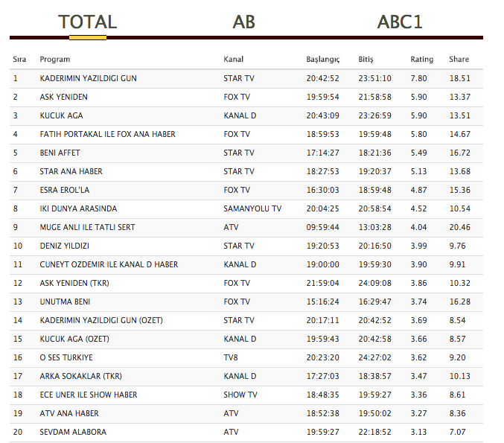Select KADERIMIN YAZILDIGI GUN program in row 1

[88, 78]
